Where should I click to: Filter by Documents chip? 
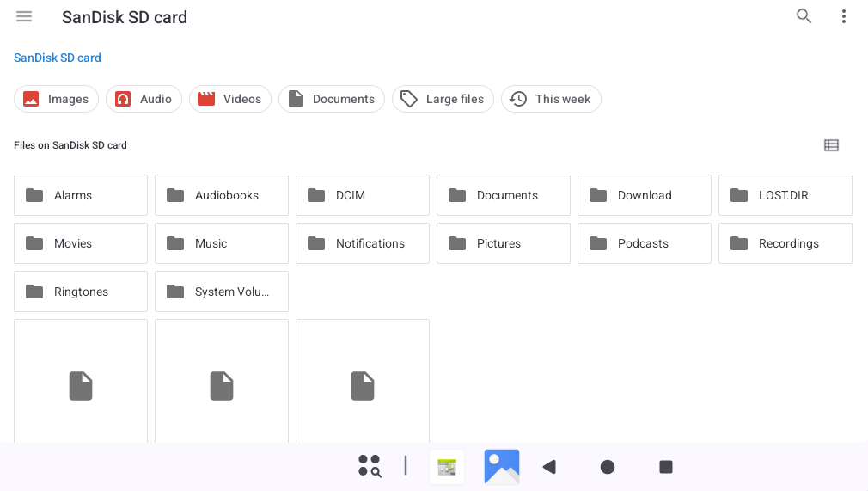332,99
